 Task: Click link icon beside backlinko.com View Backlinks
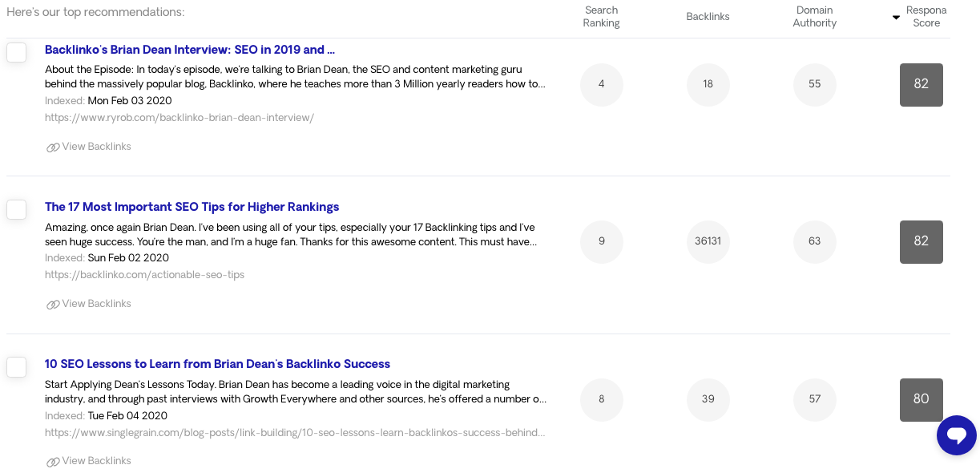(x=53, y=305)
